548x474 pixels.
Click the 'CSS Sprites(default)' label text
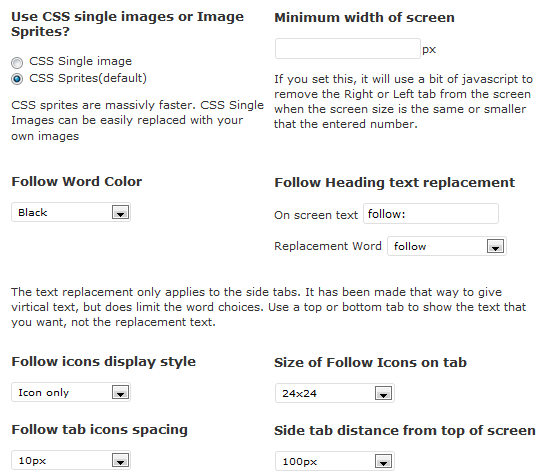tap(88, 78)
